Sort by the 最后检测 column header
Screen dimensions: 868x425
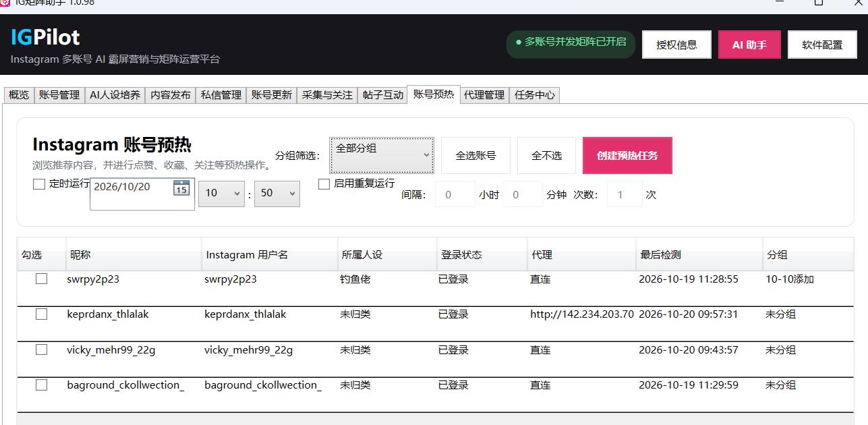(x=699, y=254)
